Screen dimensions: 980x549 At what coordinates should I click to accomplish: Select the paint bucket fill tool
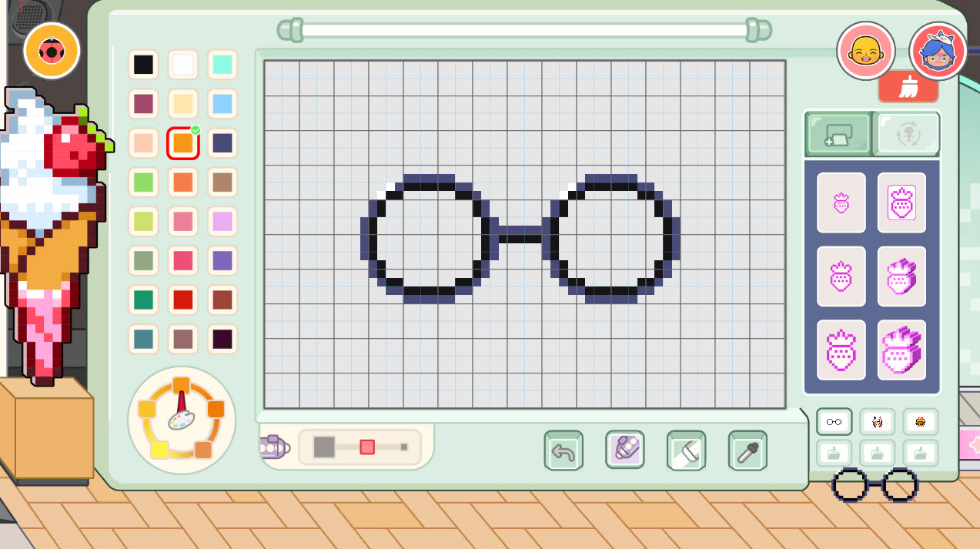tap(625, 450)
